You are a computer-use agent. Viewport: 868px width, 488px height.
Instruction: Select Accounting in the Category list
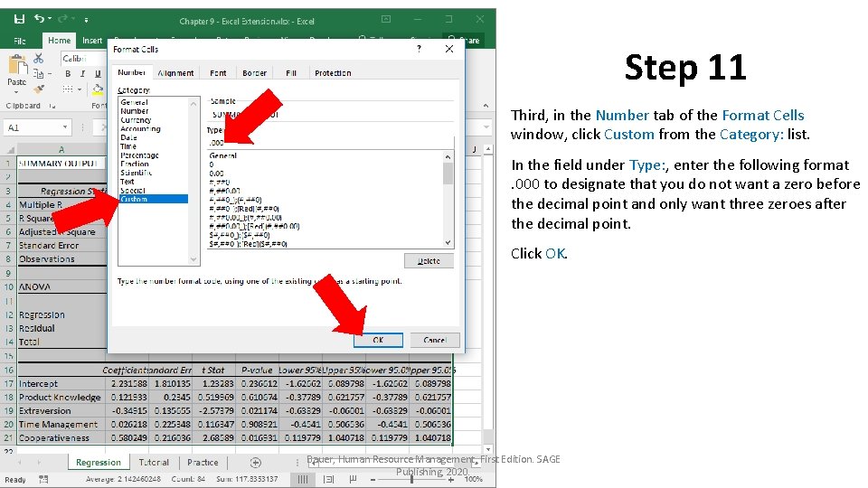coord(141,129)
